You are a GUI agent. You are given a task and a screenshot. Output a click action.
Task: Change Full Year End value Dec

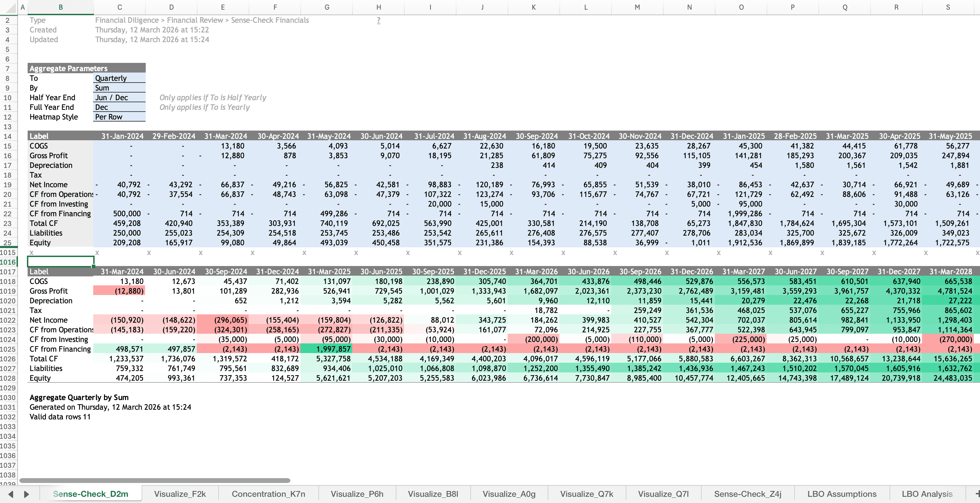pos(119,107)
